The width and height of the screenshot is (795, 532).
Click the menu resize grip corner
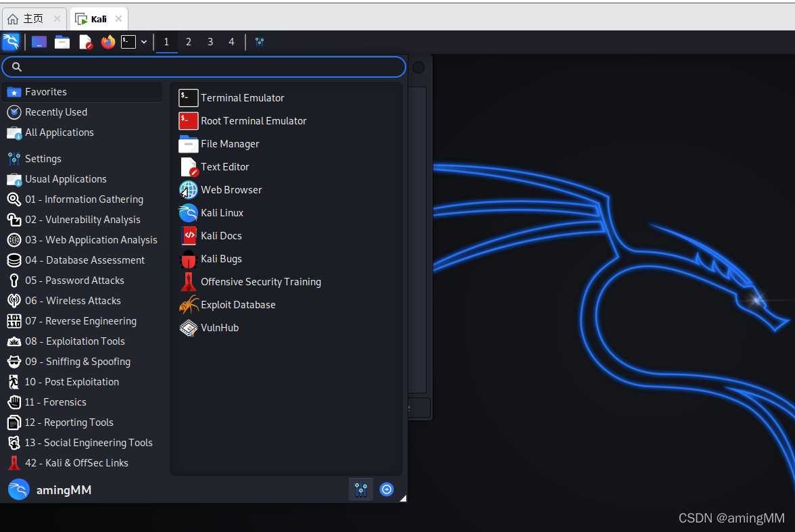pos(403,498)
